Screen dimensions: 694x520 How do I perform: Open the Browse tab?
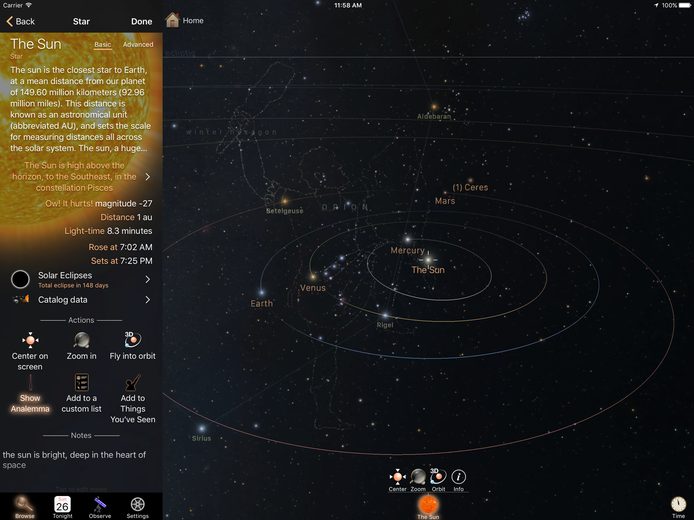point(24,507)
